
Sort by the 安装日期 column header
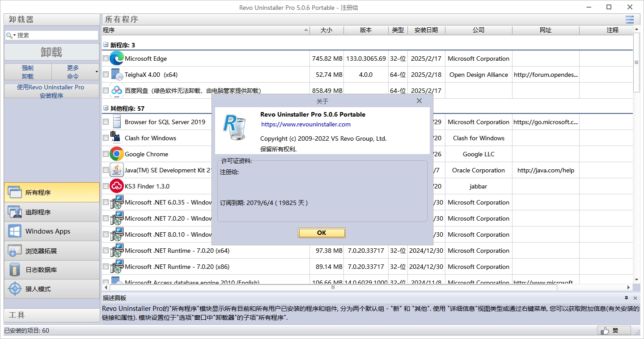coord(426,30)
